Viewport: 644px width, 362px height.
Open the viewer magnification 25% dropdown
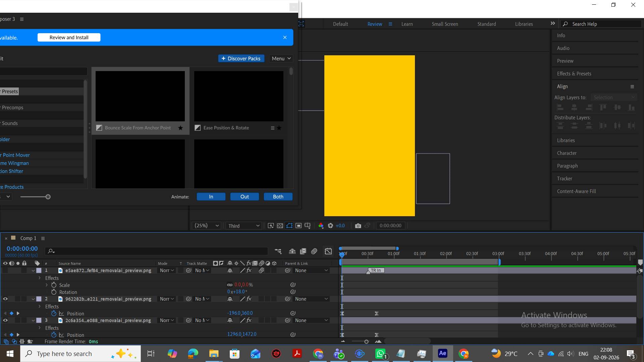(207, 226)
